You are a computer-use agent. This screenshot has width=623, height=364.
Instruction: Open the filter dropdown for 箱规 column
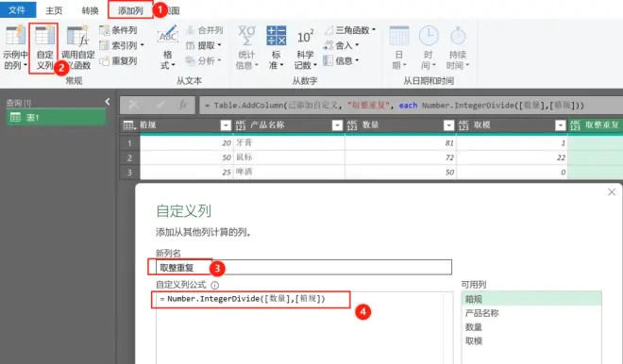click(226, 125)
